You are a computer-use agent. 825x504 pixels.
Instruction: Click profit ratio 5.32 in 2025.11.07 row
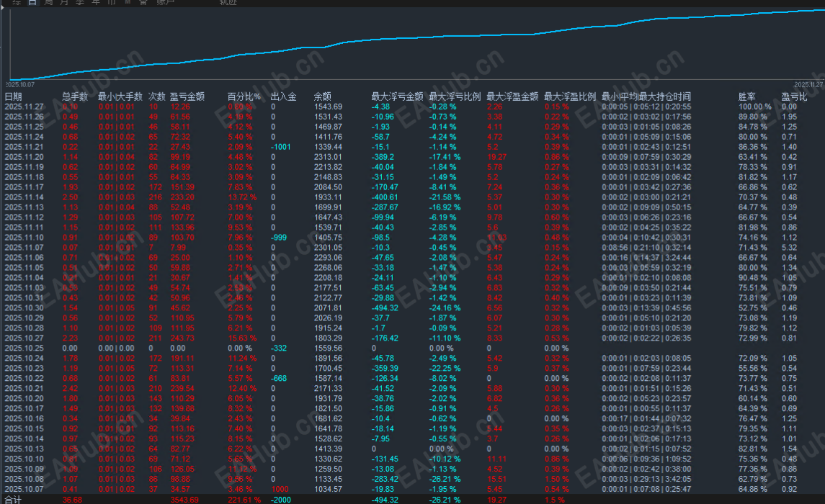coord(789,248)
